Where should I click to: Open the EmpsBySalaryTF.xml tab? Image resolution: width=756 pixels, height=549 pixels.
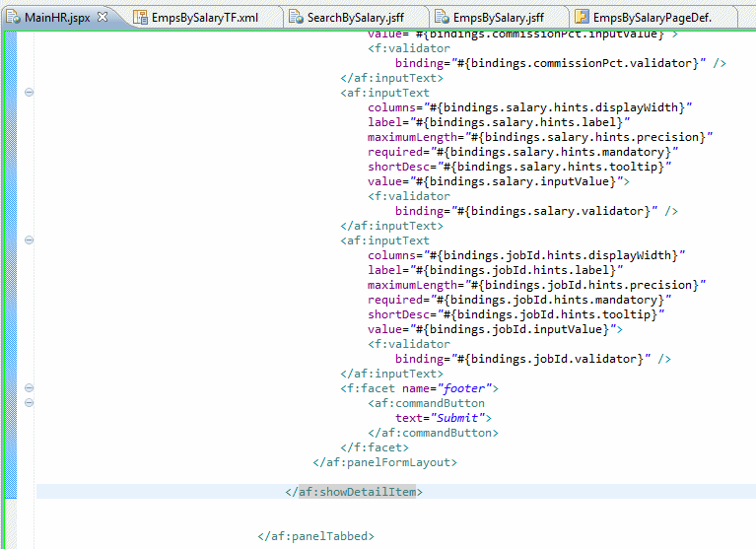pyautogui.click(x=204, y=18)
